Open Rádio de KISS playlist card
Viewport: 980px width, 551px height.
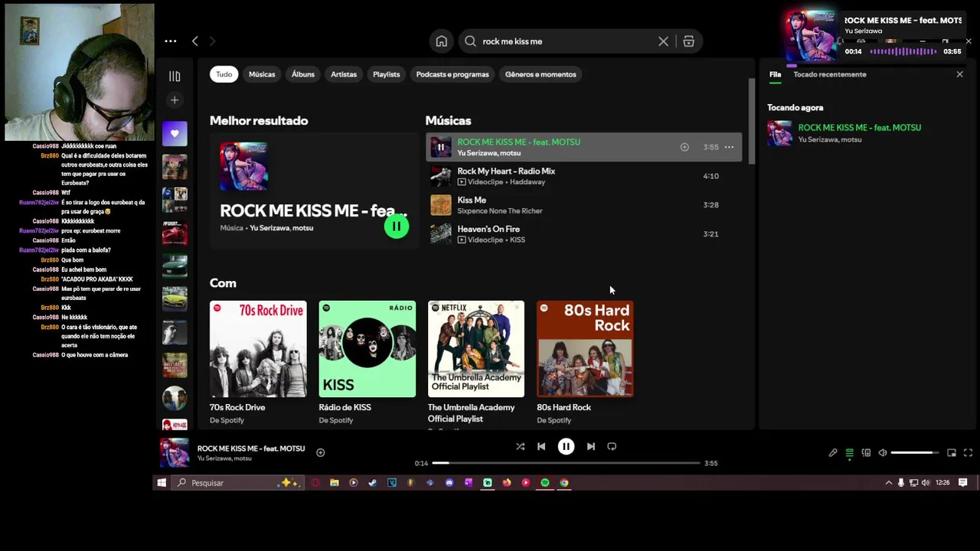tap(367, 364)
